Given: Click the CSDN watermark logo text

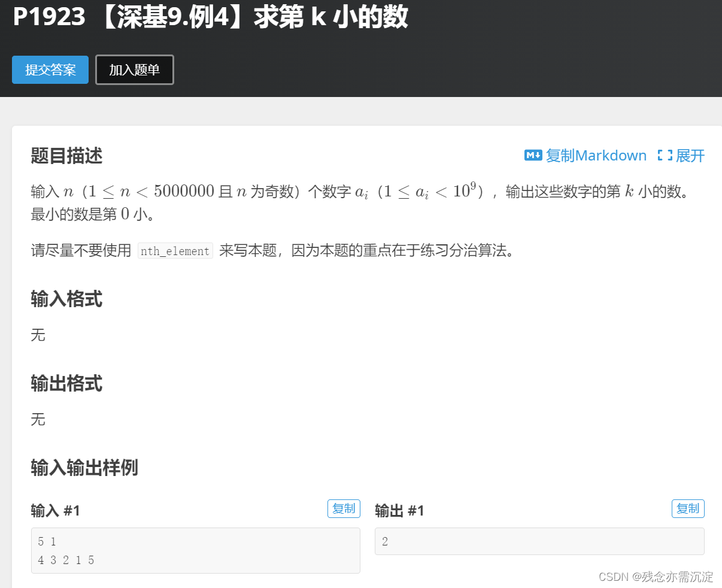Looking at the screenshot, I should pos(612,577).
